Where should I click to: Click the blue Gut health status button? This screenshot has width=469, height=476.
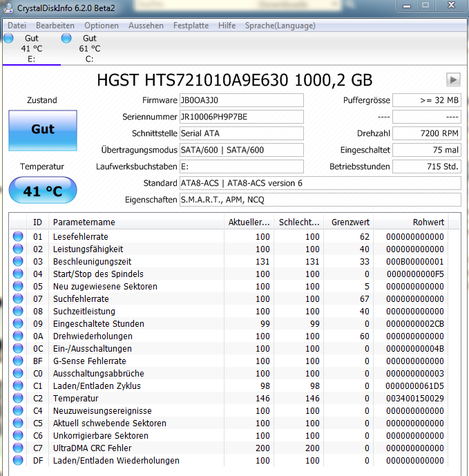pyautogui.click(x=43, y=131)
